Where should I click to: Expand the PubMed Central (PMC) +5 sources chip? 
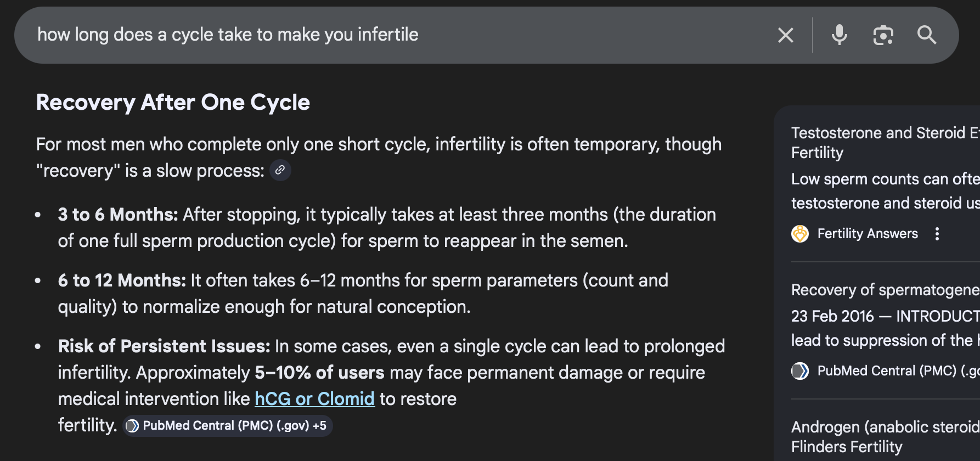point(228,426)
